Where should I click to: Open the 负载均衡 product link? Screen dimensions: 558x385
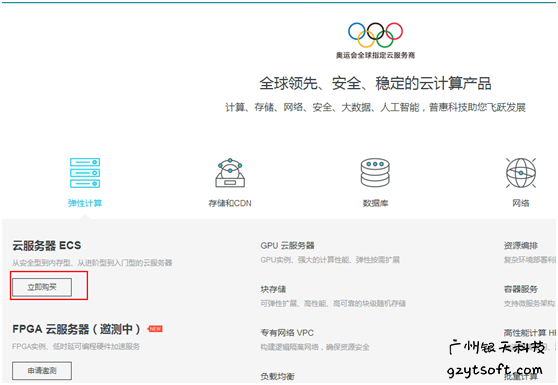[x=278, y=376]
